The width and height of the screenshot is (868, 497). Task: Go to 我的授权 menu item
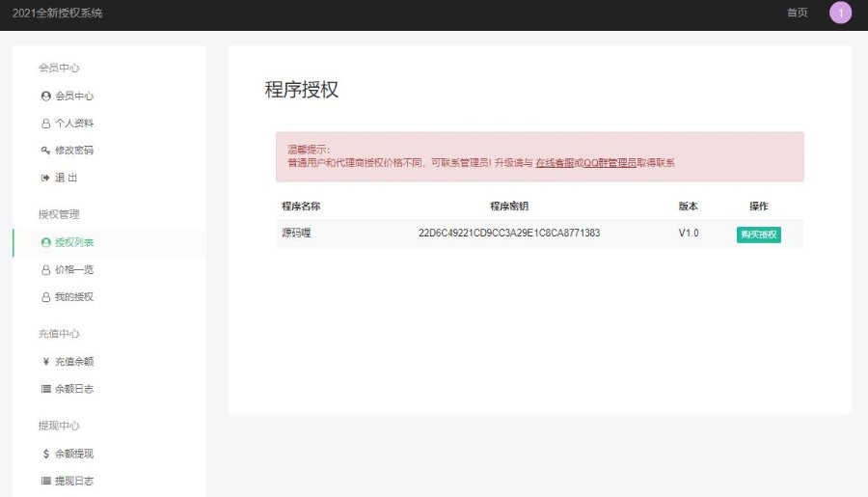[x=73, y=296]
